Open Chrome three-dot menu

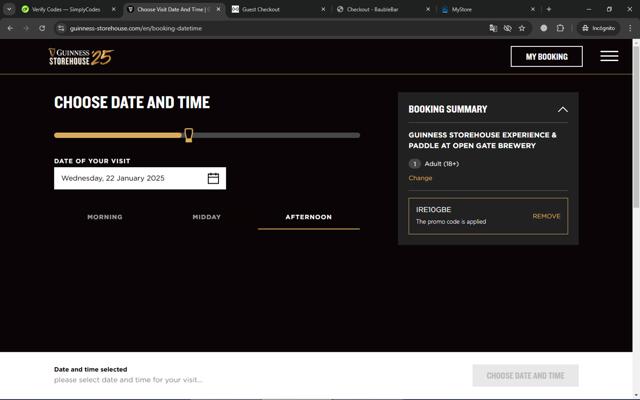[x=630, y=28]
